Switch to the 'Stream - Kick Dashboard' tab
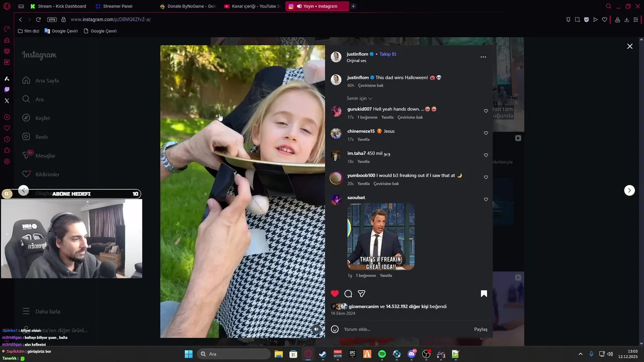Viewport: 644px width, 362px height. click(x=58, y=7)
